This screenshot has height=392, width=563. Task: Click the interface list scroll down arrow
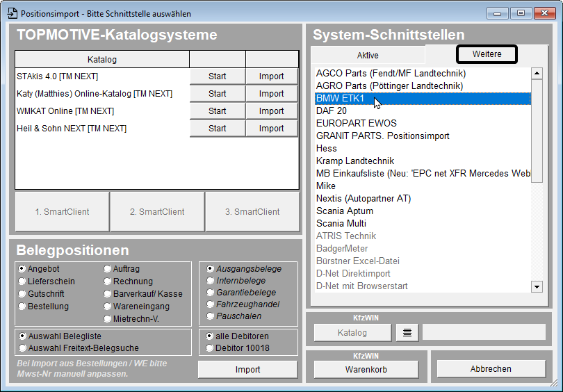[x=537, y=286]
